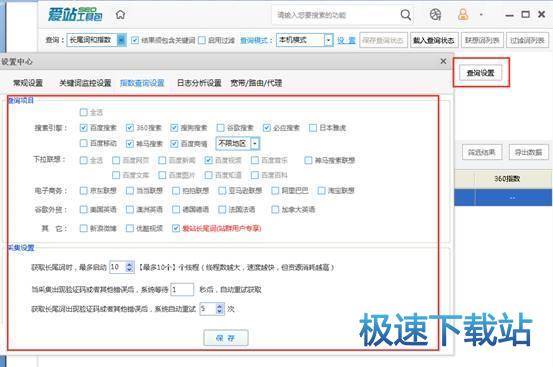Uncheck the 神马搜索 checkbox
The image size is (553, 367).
(x=130, y=143)
